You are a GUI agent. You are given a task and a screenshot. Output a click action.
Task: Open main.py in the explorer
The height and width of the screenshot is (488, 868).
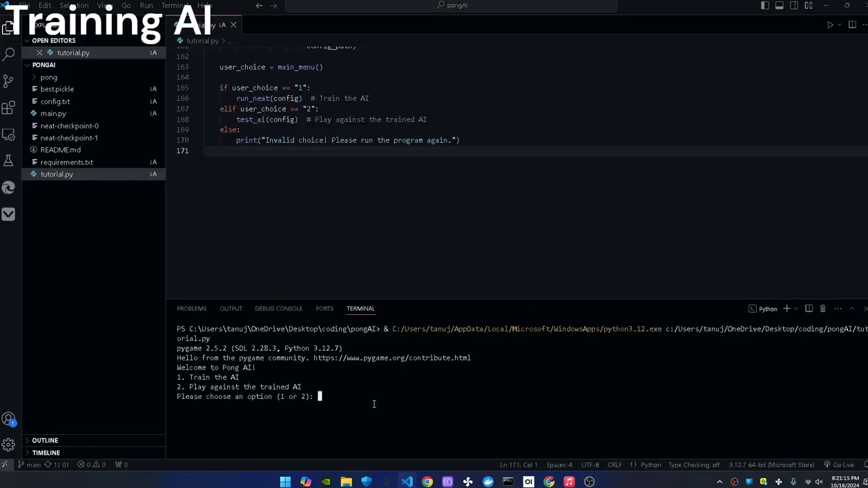[53, 114]
